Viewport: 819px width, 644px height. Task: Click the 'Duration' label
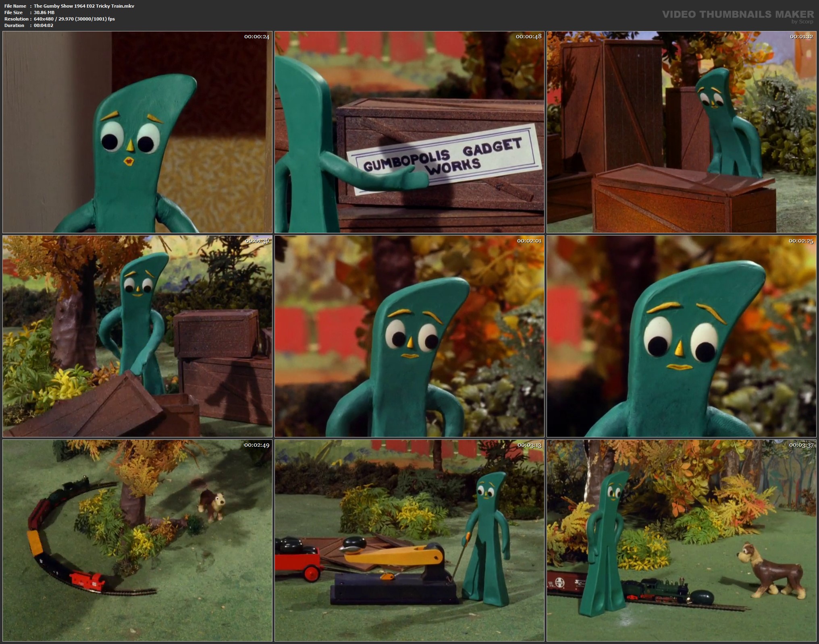click(x=14, y=25)
